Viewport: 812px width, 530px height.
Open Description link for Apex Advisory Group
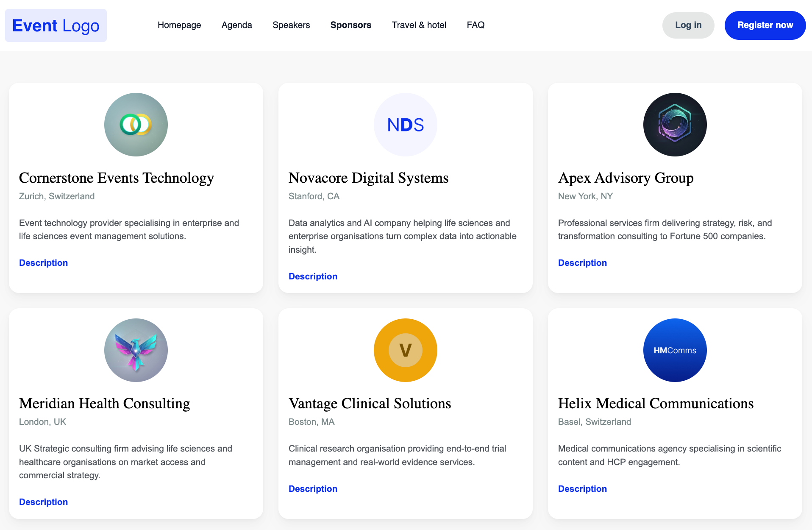583,263
